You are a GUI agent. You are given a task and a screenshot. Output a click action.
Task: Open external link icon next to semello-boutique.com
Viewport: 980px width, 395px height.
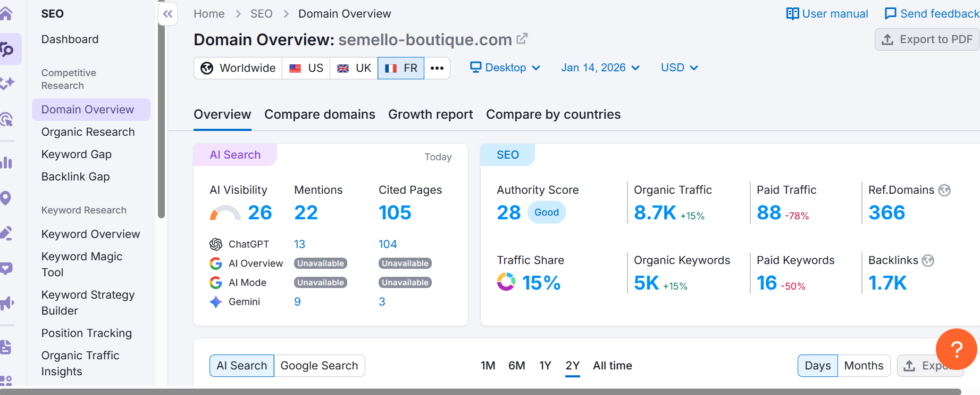tap(522, 39)
